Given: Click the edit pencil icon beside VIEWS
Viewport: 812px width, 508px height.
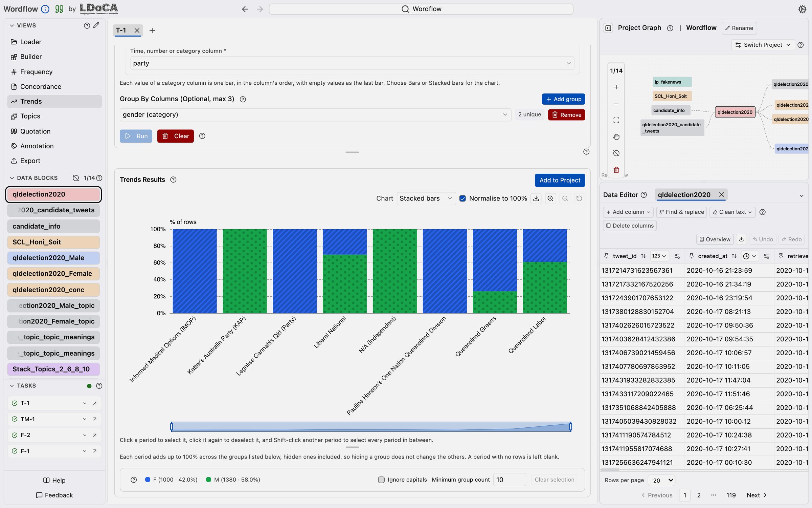Looking at the screenshot, I should [x=96, y=25].
